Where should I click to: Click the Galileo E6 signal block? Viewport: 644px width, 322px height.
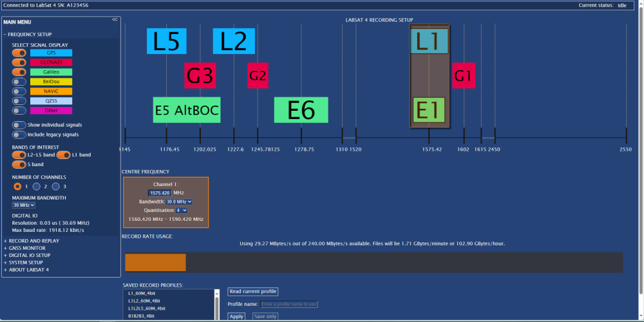pos(301,110)
